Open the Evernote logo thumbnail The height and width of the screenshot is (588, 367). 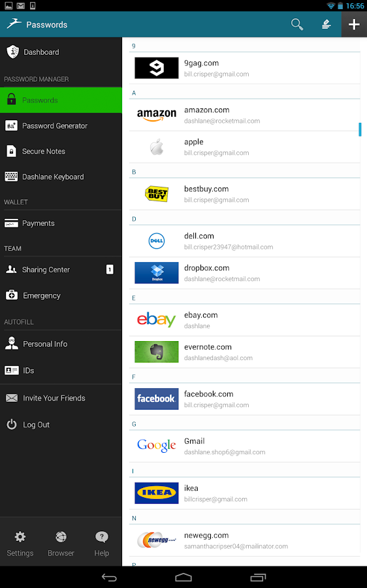coord(156,351)
